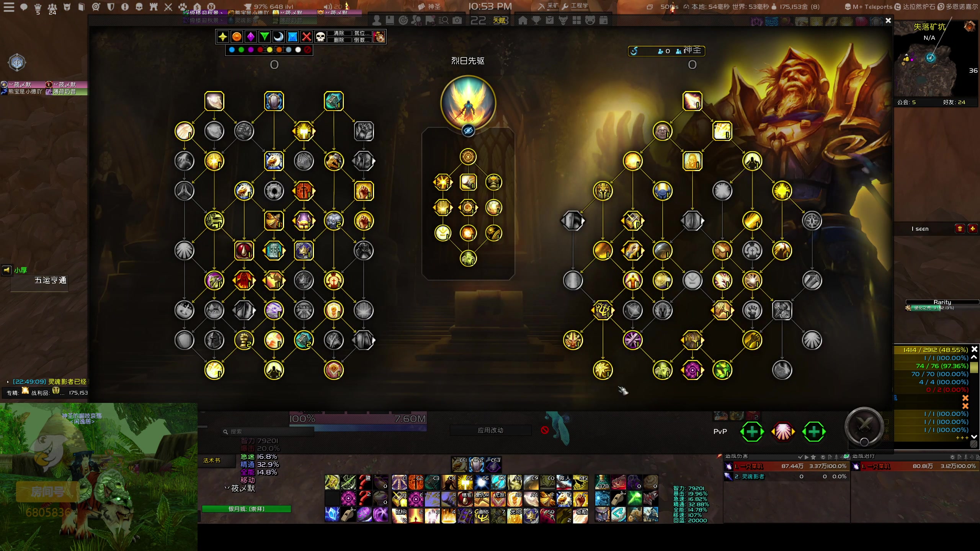
Task: Open 倒数... countdown dropdown button
Action: click(361, 40)
